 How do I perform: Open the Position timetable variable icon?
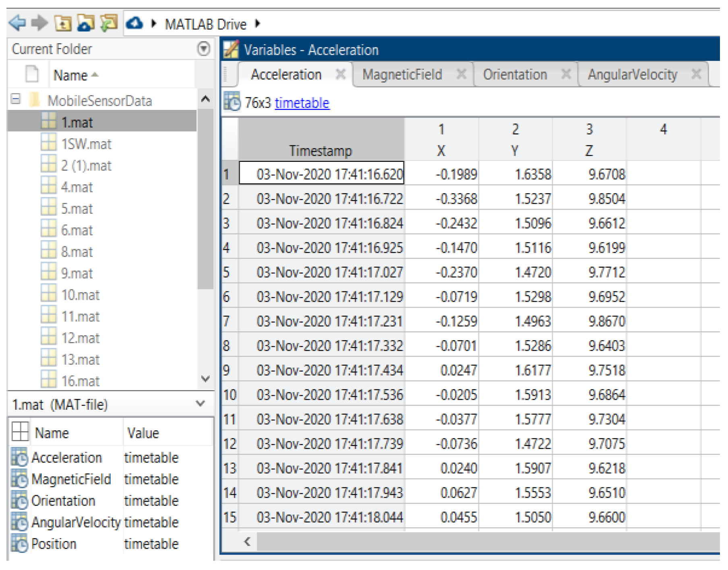(x=19, y=543)
